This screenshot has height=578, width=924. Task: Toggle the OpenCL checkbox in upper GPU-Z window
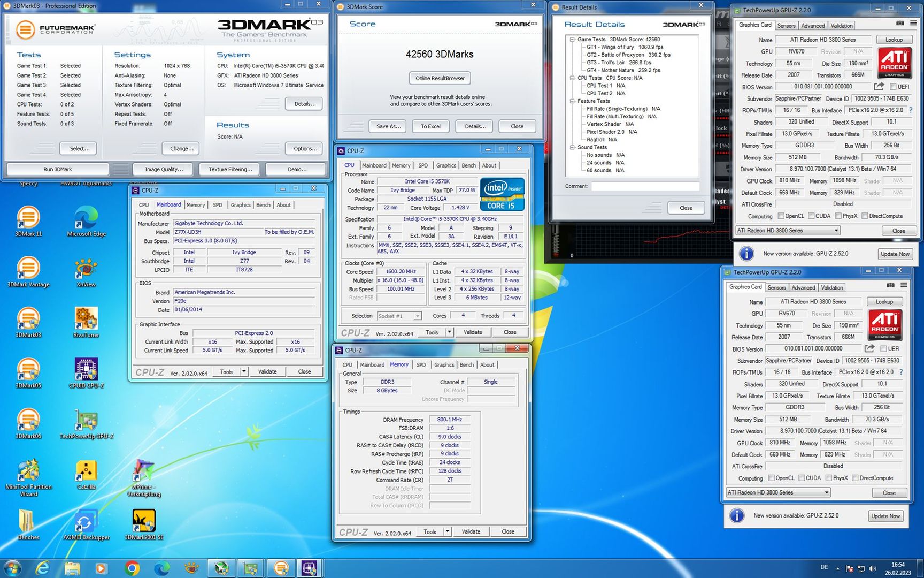click(x=781, y=216)
